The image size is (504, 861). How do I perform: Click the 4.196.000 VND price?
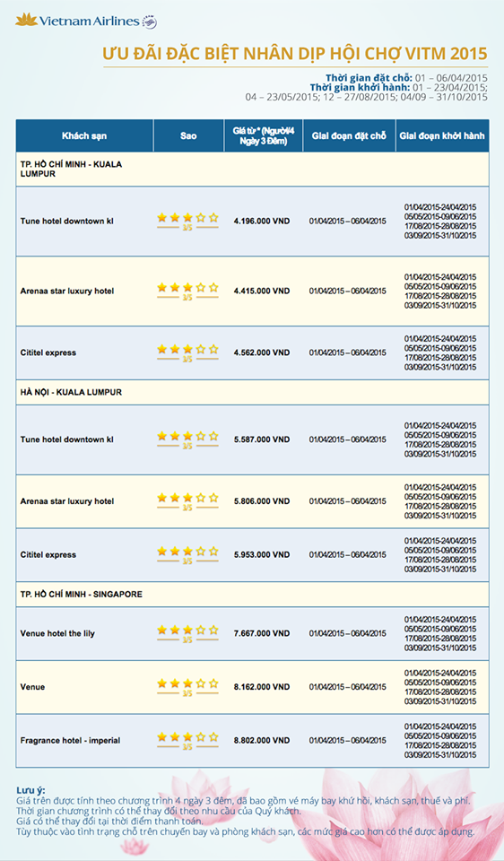point(262,222)
